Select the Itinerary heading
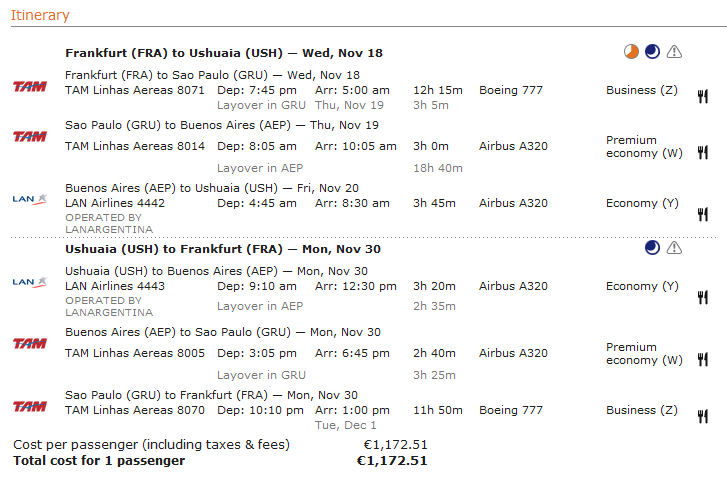Viewport: 727px width, 477px height. (40, 15)
